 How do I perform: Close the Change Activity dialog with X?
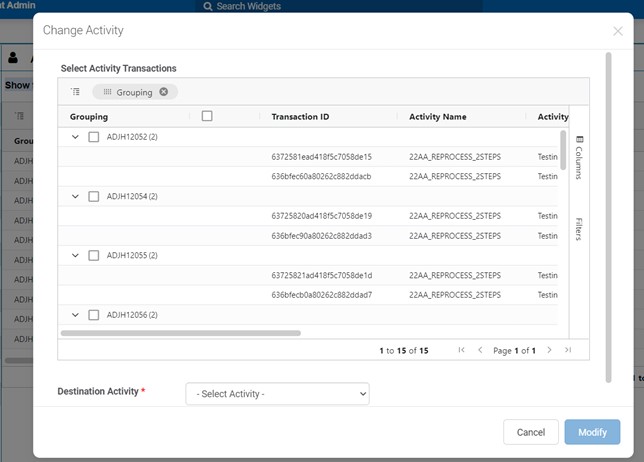(x=617, y=31)
